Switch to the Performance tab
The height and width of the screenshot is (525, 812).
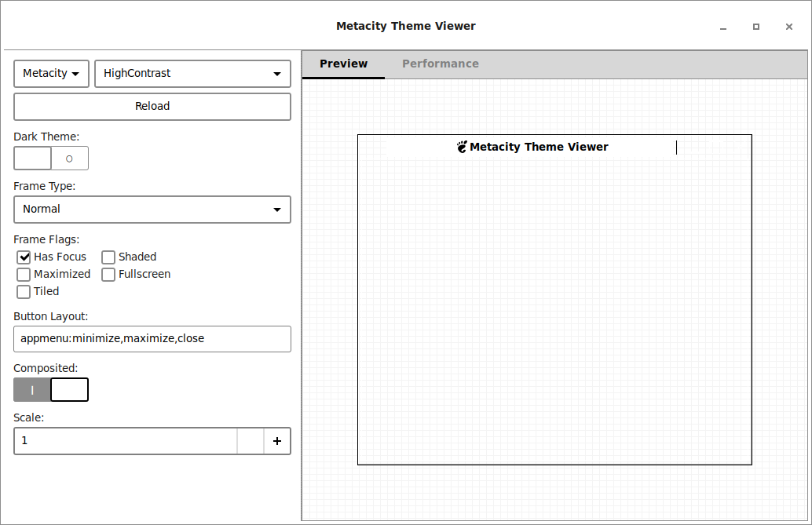[x=441, y=64]
